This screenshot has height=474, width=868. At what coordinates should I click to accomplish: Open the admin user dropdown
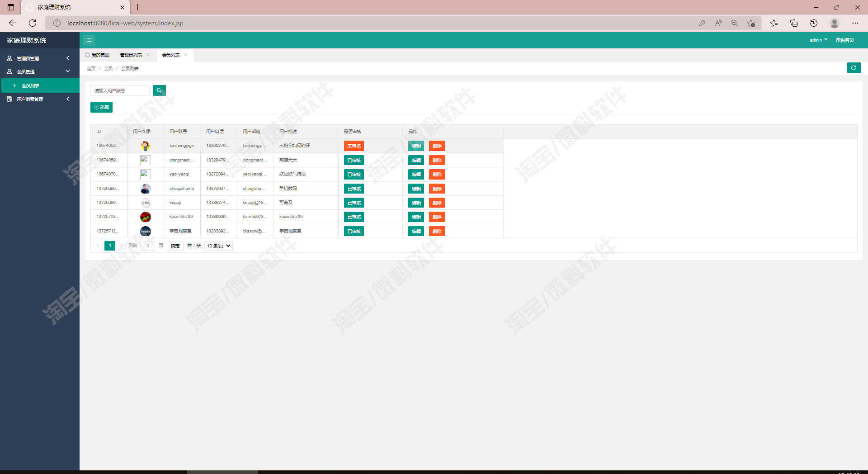click(818, 40)
